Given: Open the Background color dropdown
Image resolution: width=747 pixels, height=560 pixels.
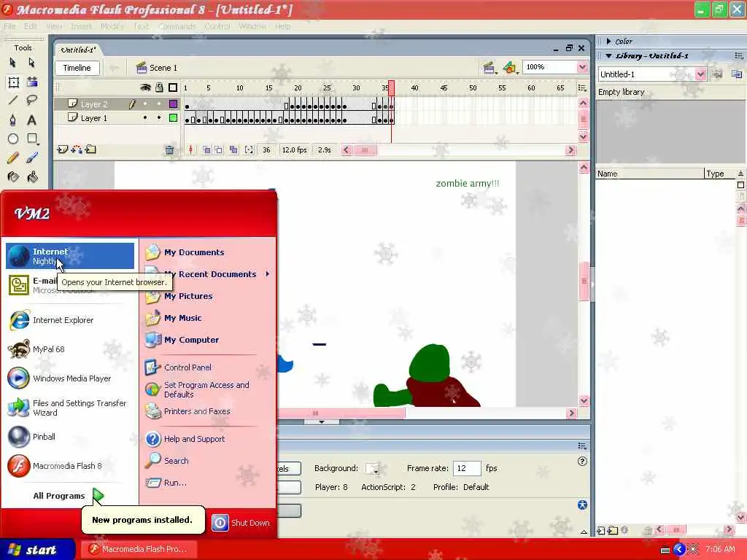Looking at the screenshot, I should tap(372, 468).
